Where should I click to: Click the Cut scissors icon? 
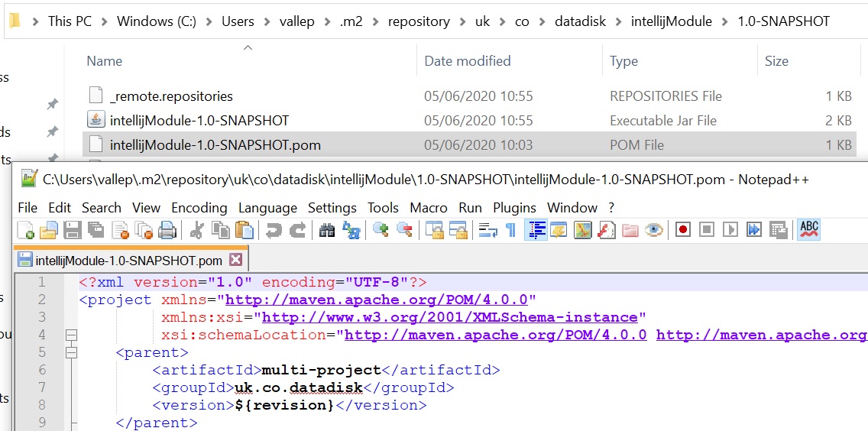[x=197, y=230]
